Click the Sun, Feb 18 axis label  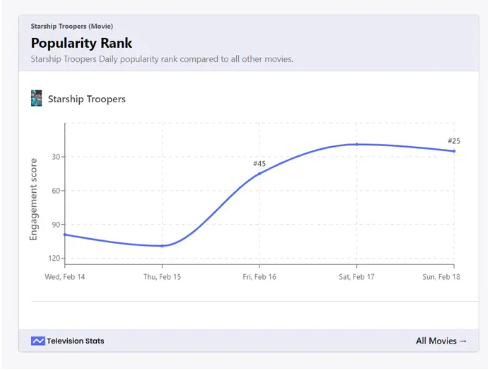point(441,277)
